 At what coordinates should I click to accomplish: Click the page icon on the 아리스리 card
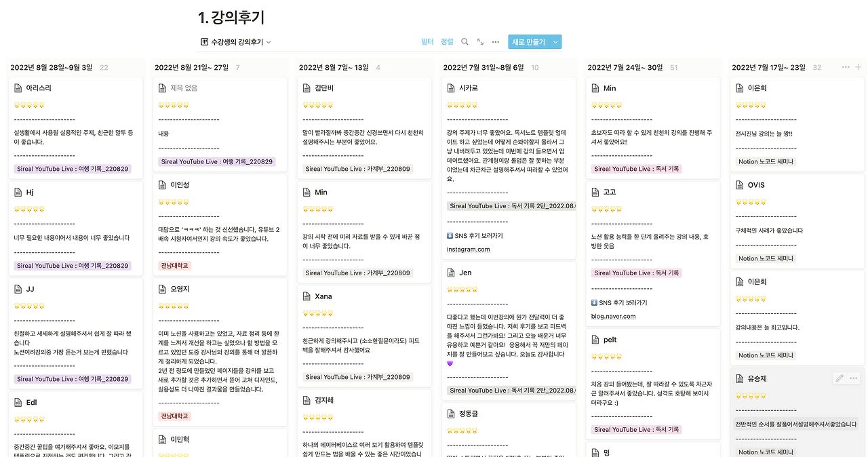[19, 88]
